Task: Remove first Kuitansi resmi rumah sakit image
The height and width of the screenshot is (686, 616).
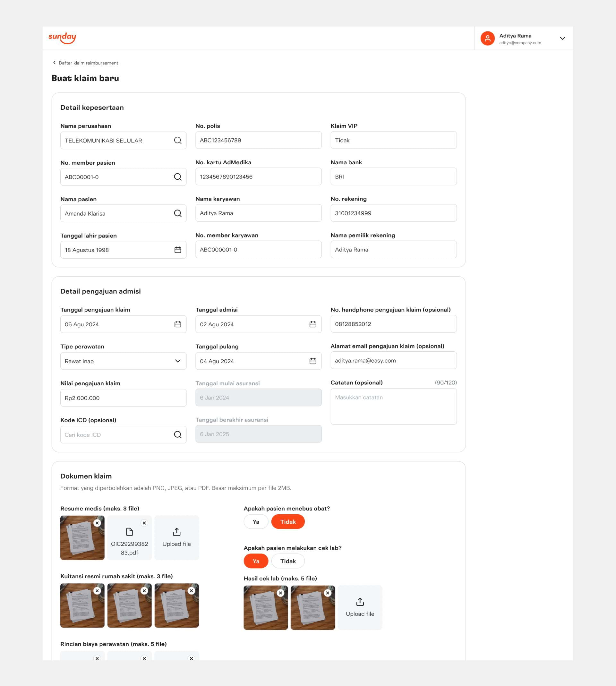Action: pos(97,591)
